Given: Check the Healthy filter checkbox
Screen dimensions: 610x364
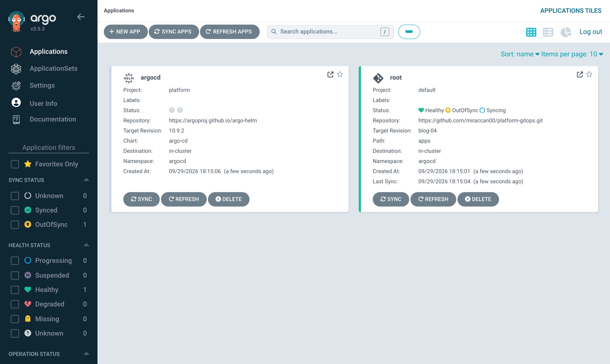Looking at the screenshot, I should [x=15, y=290].
